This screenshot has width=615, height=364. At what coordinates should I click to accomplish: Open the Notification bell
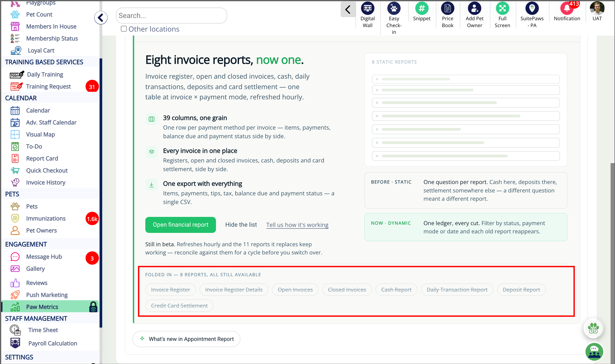(567, 8)
